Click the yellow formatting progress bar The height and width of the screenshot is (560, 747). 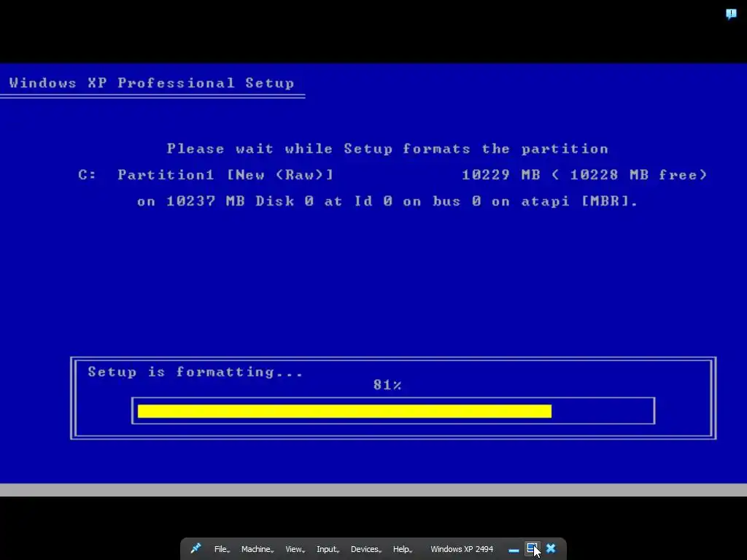[344, 411]
